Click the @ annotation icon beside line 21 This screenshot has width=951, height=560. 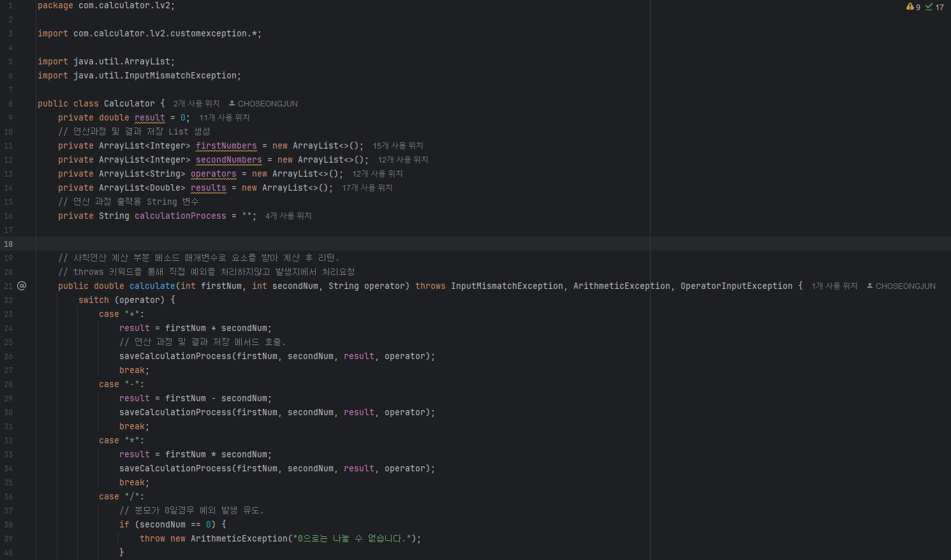[x=22, y=286]
